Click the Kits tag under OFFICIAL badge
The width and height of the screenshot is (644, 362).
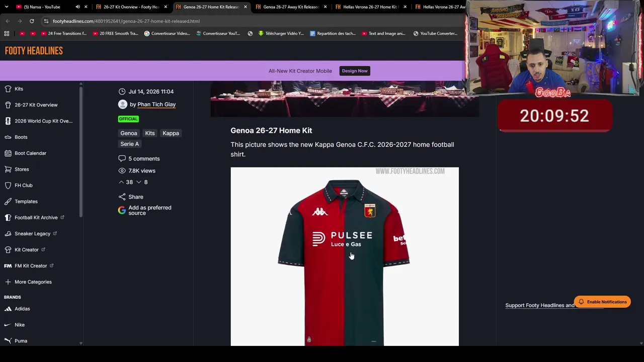point(150,133)
